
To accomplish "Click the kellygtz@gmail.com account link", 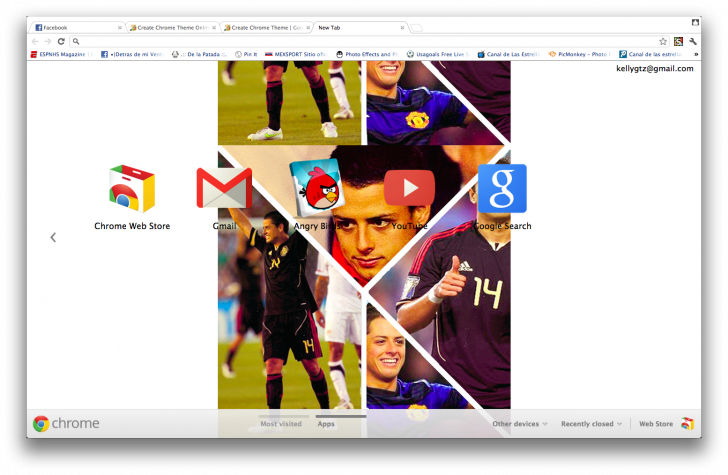I will (x=655, y=69).
